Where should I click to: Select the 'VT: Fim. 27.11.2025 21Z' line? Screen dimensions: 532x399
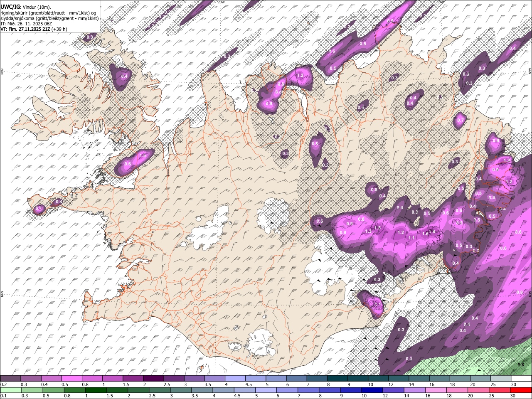point(34,29)
